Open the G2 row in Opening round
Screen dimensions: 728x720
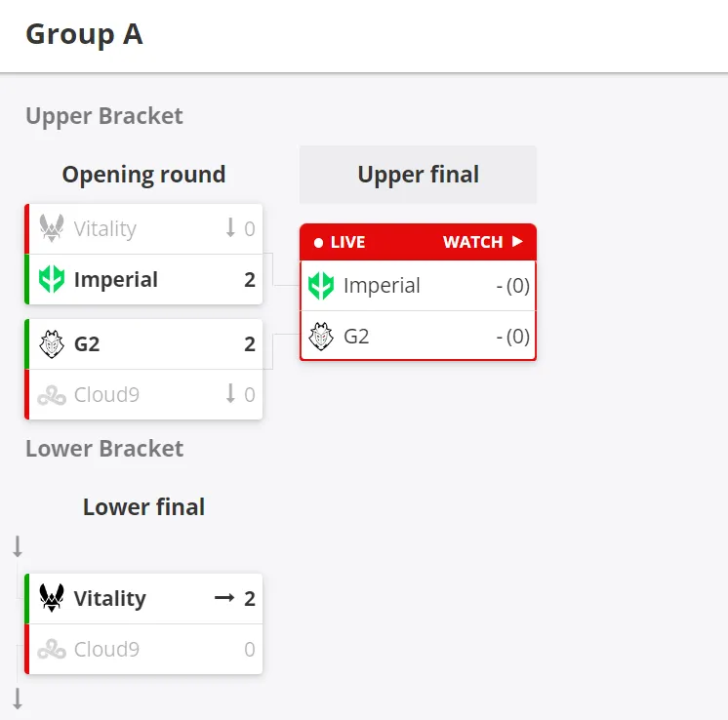click(143, 344)
